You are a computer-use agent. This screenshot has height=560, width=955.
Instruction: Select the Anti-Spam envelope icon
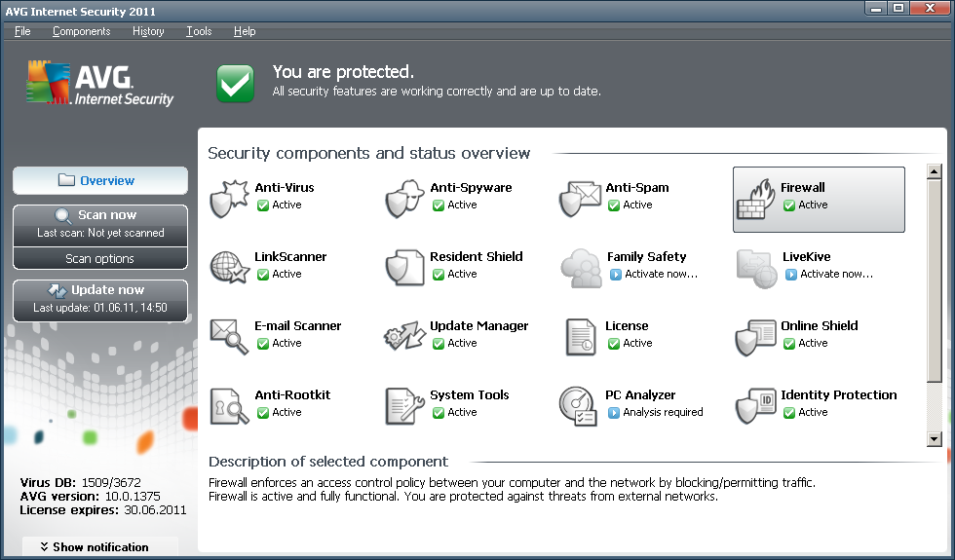581,198
